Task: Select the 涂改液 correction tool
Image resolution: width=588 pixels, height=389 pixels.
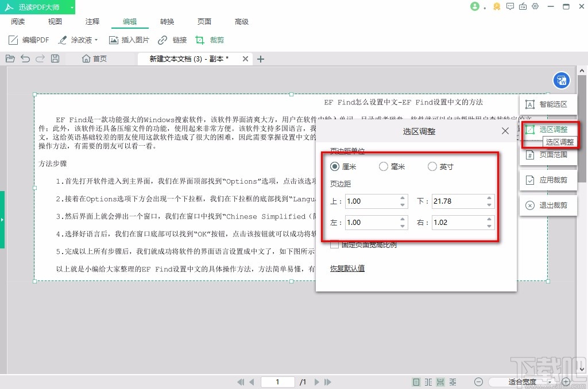Action: coord(75,40)
